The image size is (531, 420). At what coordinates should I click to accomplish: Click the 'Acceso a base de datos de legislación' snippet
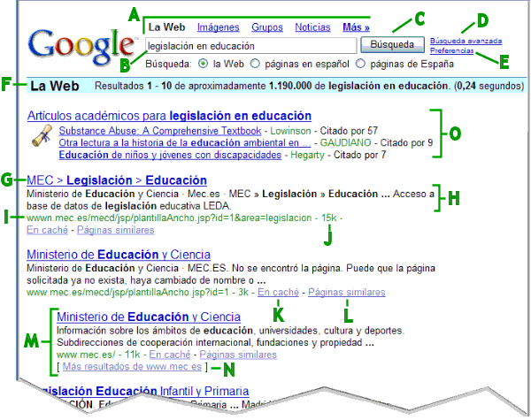pyautogui.click(x=230, y=200)
